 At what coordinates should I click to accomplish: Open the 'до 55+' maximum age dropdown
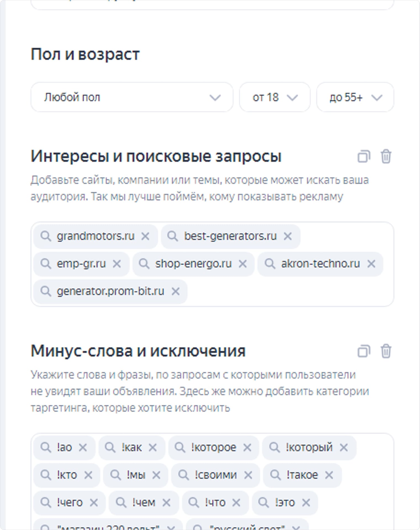tap(355, 97)
